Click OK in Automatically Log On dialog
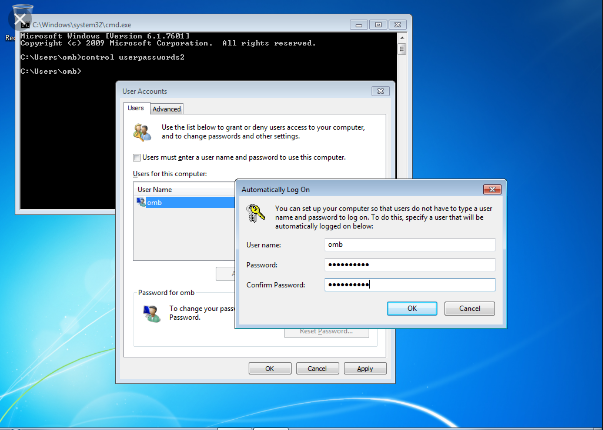The height and width of the screenshot is (430, 603). 412,308
